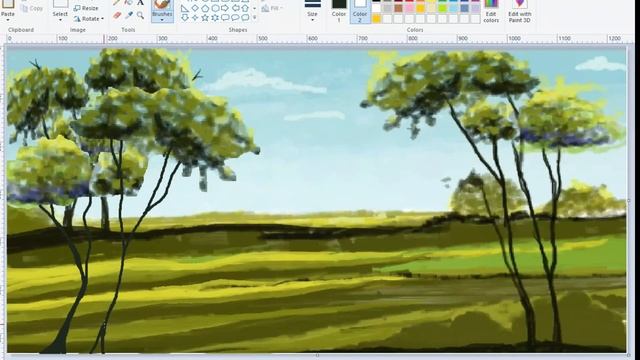Image resolution: width=640 pixels, height=360 pixels.
Task: Click the horizontal ruler at 600 mark
Action: (x=313, y=38)
